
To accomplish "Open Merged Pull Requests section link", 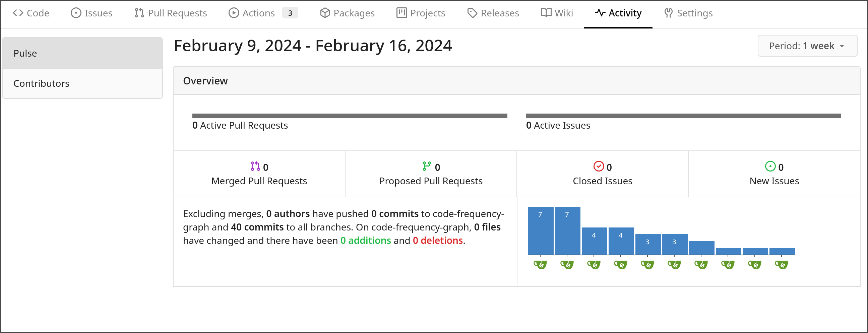I will (259, 174).
